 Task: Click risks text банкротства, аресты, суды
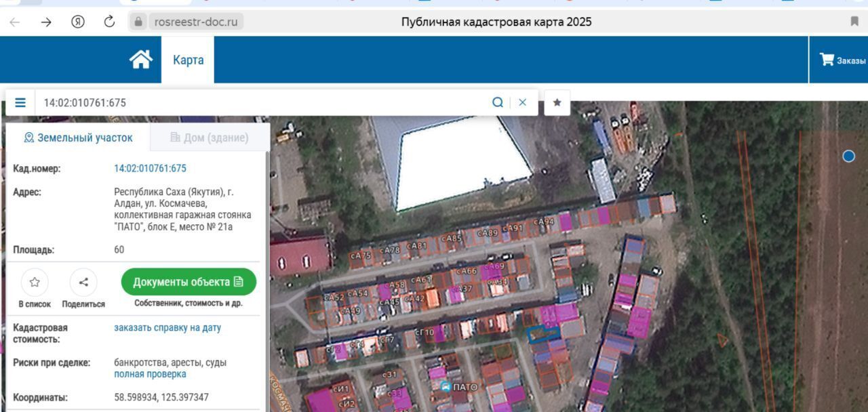tap(170, 363)
